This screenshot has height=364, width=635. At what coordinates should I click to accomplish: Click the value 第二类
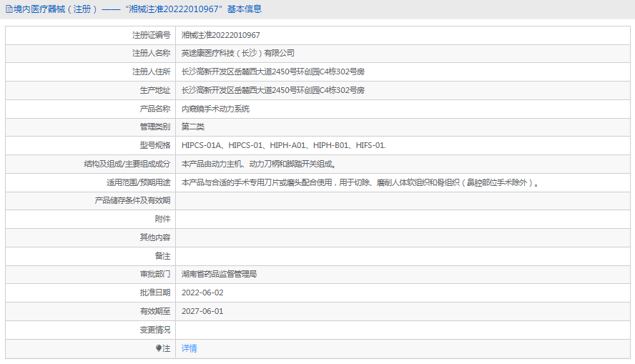[193, 127]
